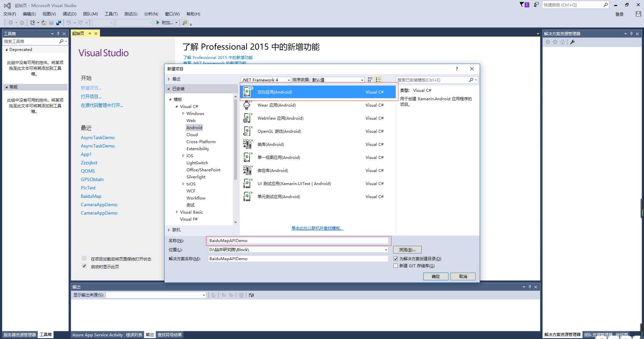
Task: Select the OpenGL game (Android) template
Action: (x=317, y=131)
